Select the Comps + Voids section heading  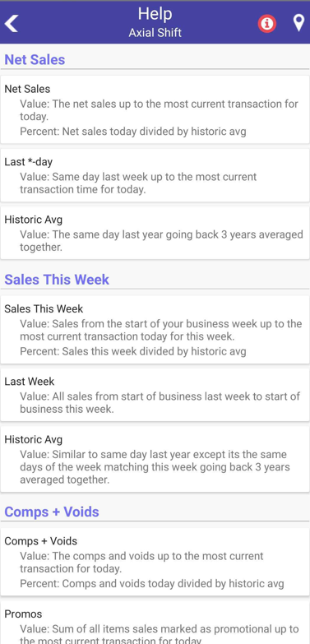point(52,512)
